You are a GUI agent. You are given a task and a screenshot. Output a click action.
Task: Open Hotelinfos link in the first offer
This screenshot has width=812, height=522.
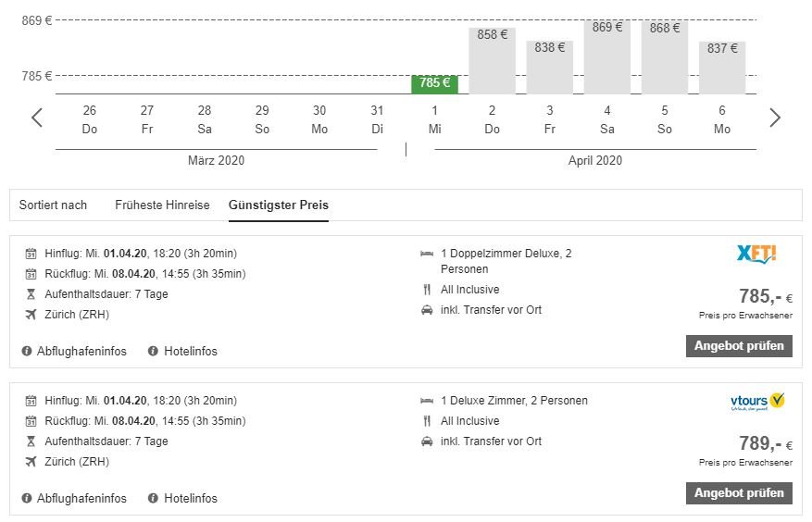point(190,351)
